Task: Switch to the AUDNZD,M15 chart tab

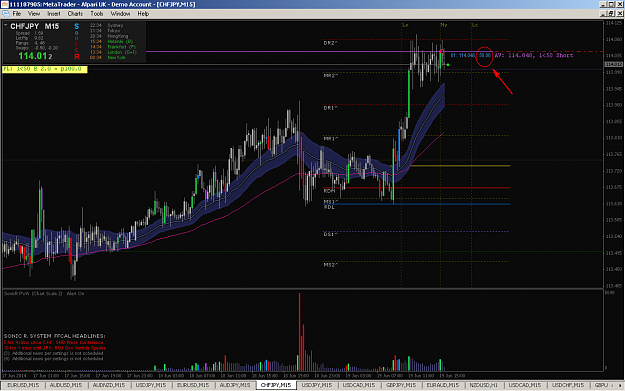Action: (x=108, y=385)
